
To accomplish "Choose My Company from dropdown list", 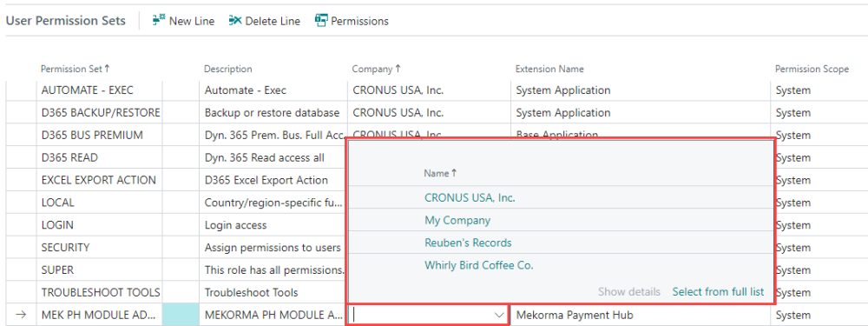I will pyautogui.click(x=457, y=220).
